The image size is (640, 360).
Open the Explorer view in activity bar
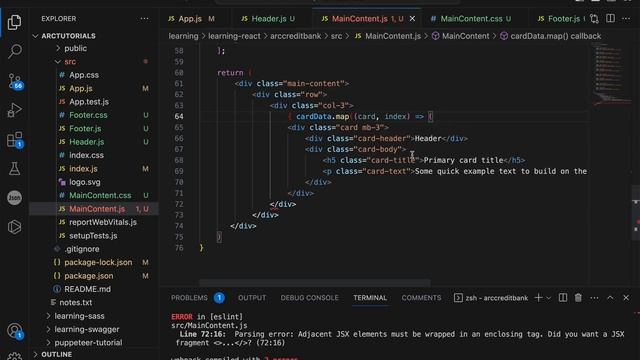tap(14, 22)
